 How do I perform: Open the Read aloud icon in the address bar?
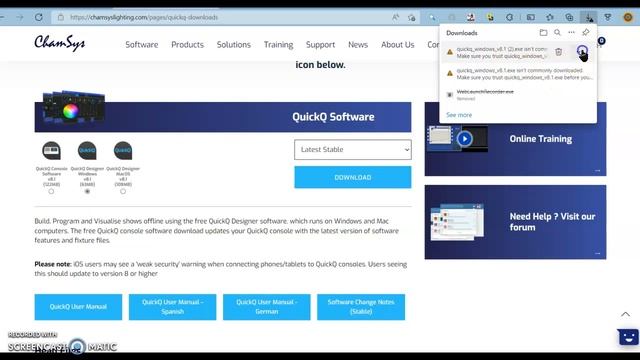click(x=396, y=17)
